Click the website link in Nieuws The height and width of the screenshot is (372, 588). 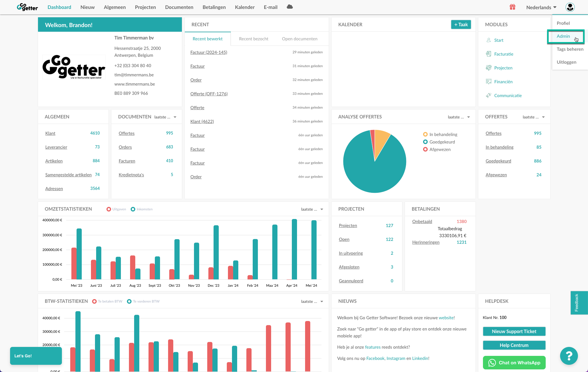click(x=446, y=318)
